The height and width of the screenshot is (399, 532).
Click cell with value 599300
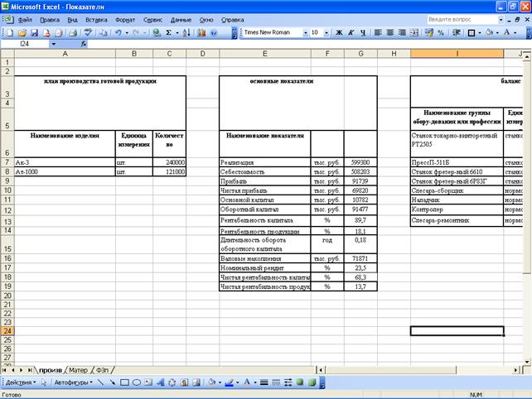(x=360, y=162)
